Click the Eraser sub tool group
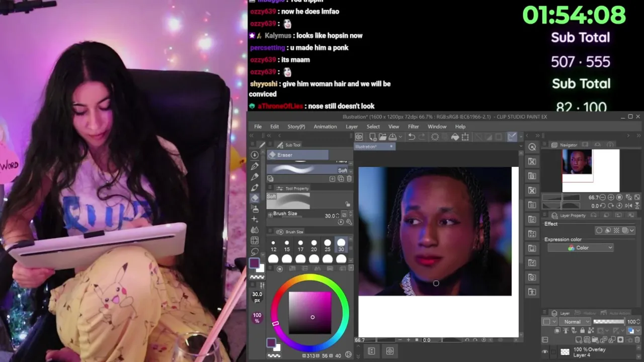644x362 pixels. coord(297,155)
